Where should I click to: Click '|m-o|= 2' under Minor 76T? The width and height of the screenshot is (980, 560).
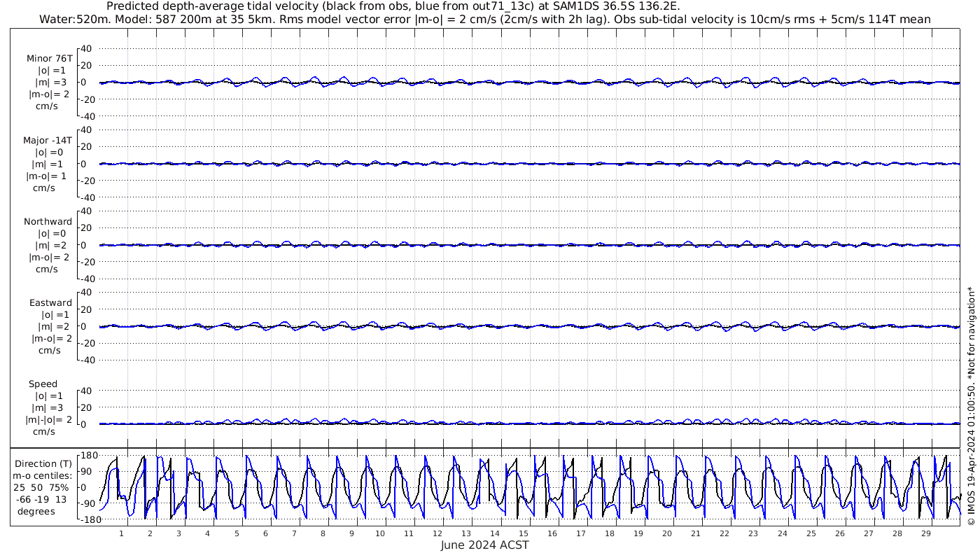pyautogui.click(x=49, y=94)
